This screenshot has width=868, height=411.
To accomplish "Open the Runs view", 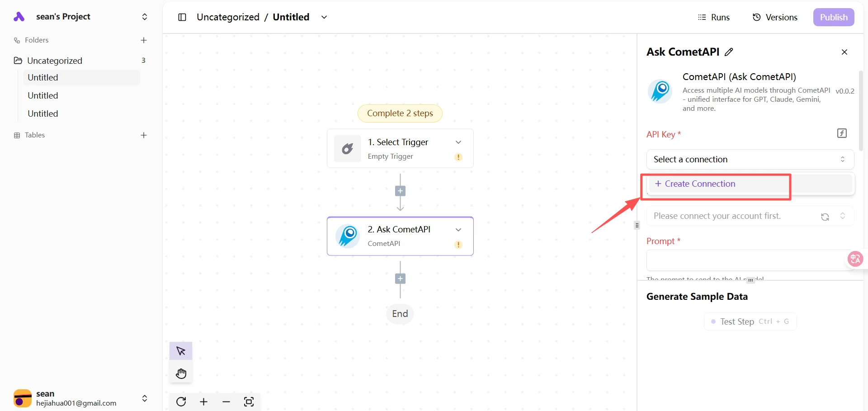I will click(714, 17).
